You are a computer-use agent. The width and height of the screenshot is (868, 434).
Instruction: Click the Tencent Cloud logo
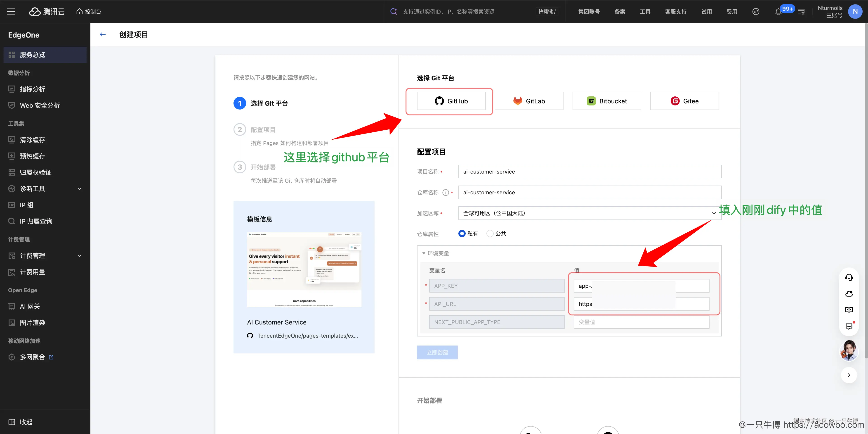pyautogui.click(x=47, y=12)
